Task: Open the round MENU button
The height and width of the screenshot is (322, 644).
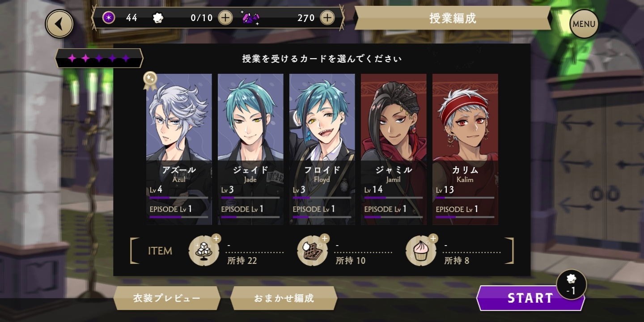Action: pos(584,24)
